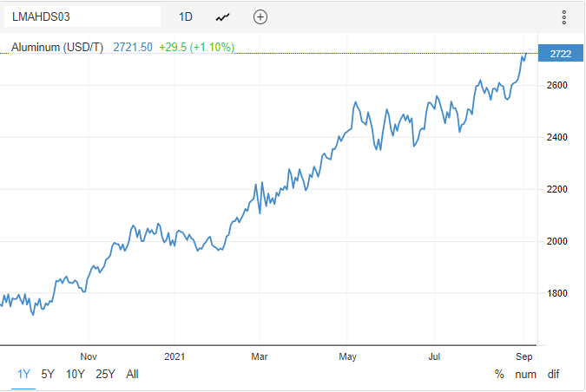Screen dimensions: 586x392
Task: Click the 2000 level on price axis
Action: coord(556,241)
